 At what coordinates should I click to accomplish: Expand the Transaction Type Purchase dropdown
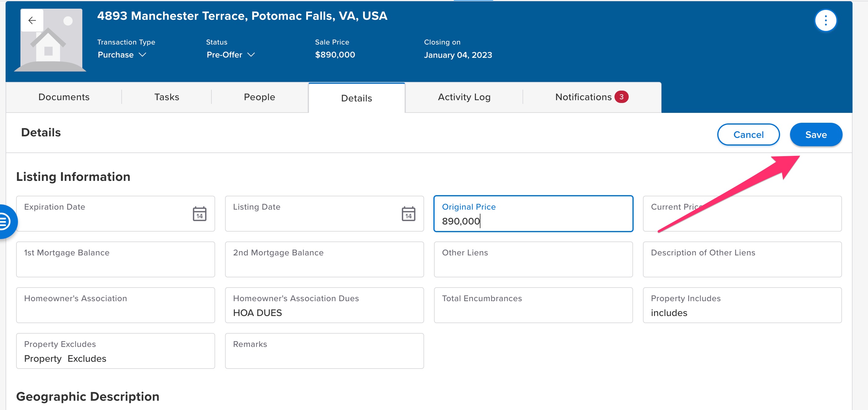coord(122,55)
